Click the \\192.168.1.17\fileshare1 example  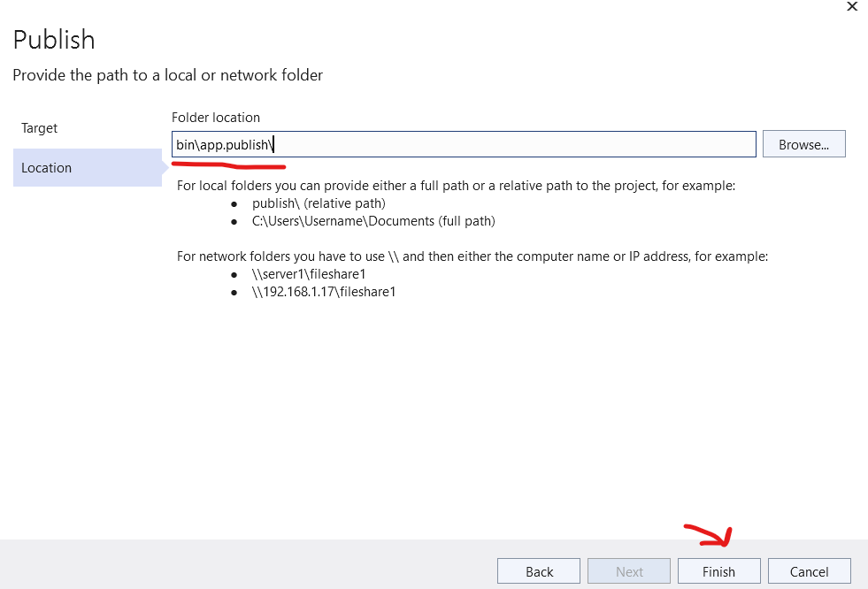(x=324, y=292)
